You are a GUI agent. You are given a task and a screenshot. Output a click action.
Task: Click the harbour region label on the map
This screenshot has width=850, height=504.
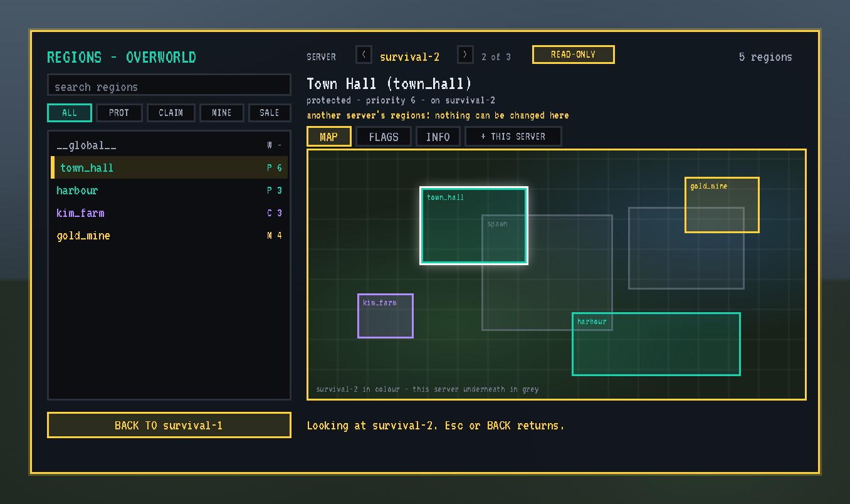[x=592, y=322]
